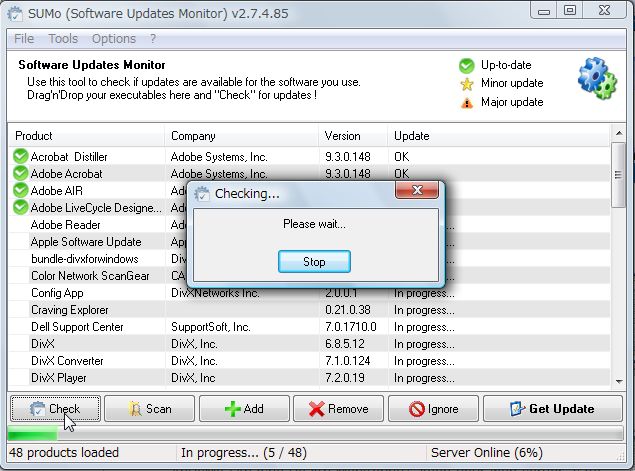
Task: Sort by Product column header
Action: pyautogui.click(x=87, y=136)
